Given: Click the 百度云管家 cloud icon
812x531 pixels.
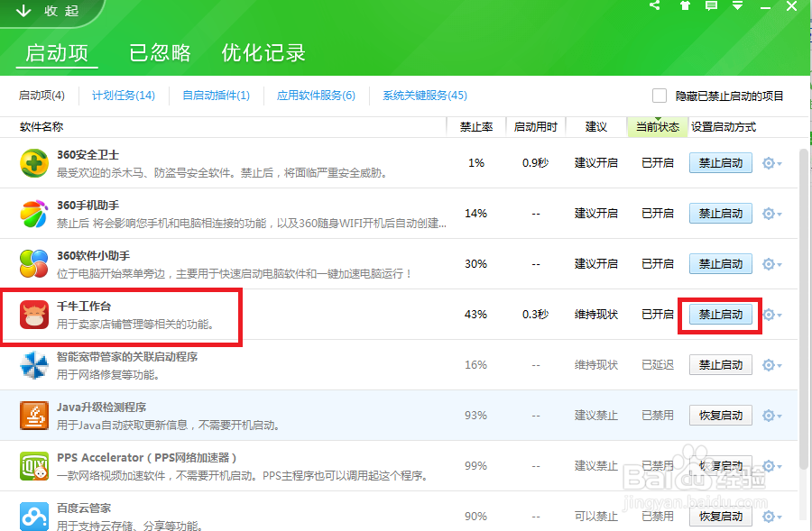Looking at the screenshot, I should (34, 516).
